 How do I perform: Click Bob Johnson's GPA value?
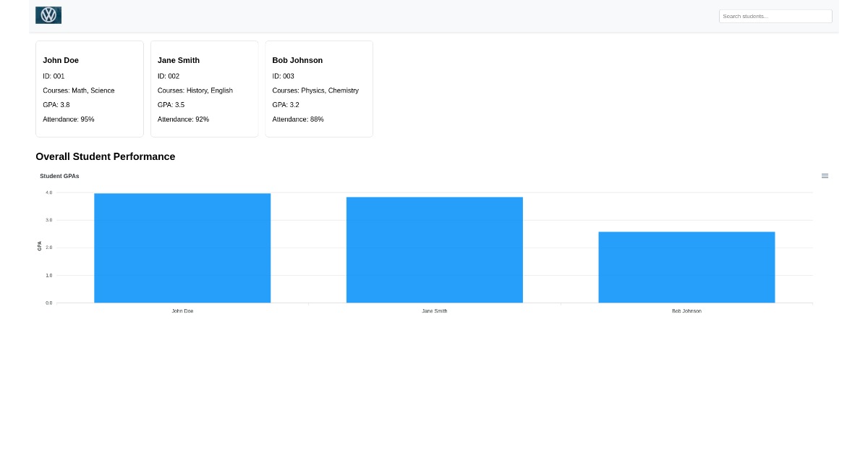click(x=285, y=104)
